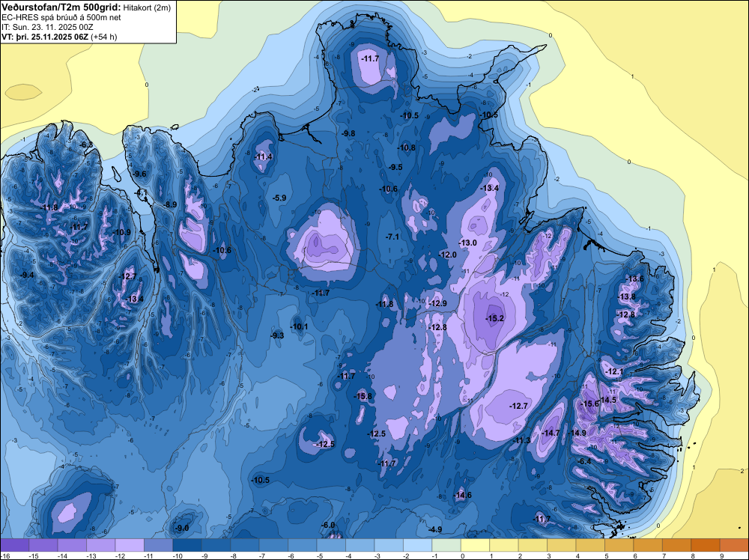Viewport: 749px width, 560px height.
Task: Click the 'Veðurstofan/T2m 500grid:' map title
Action: point(61,7)
